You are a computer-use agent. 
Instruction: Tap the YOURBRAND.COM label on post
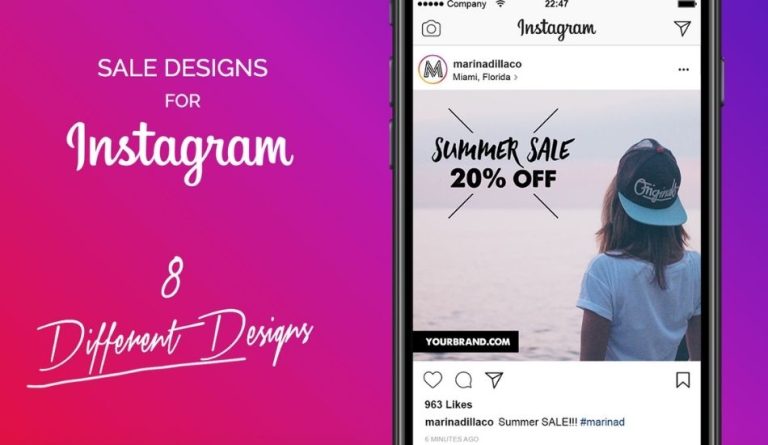pyautogui.click(x=466, y=342)
